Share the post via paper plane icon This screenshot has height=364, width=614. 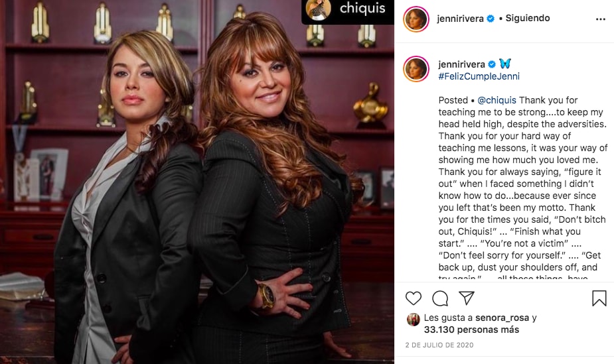[x=467, y=298]
